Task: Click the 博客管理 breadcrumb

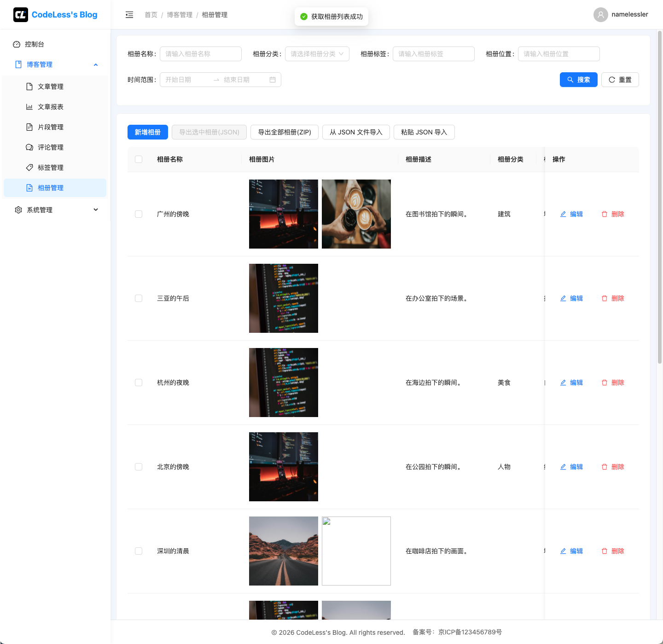Action: pos(180,15)
